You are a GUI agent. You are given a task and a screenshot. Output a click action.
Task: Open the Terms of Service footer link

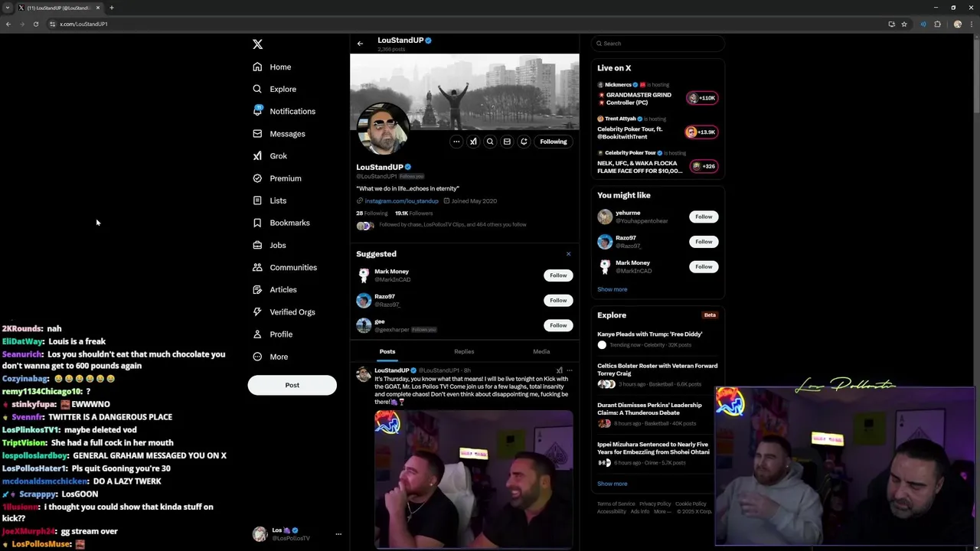(616, 504)
